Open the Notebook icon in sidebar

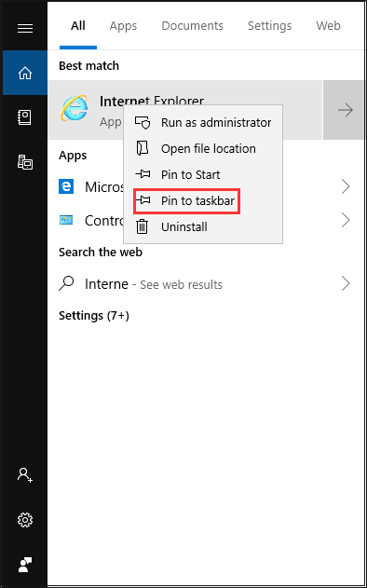click(25, 117)
